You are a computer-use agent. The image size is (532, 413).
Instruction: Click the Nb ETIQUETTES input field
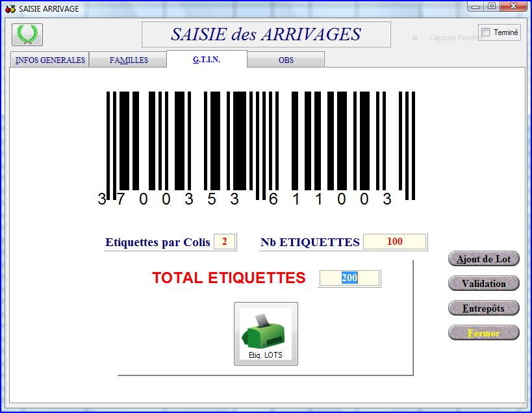(x=394, y=242)
